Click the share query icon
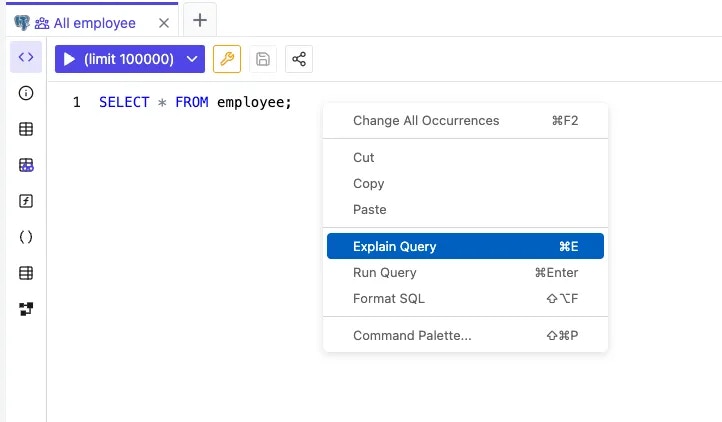Viewport: 722px width, 422px height. (299, 59)
